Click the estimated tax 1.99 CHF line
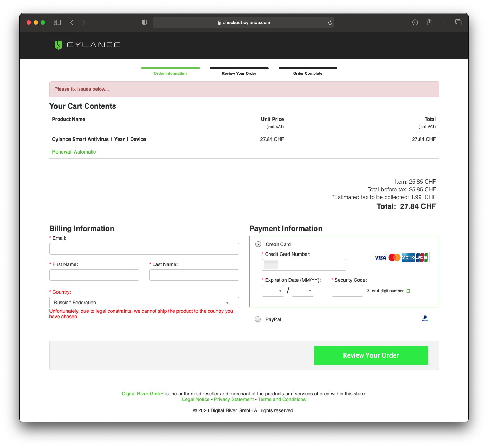The height and width of the screenshot is (448, 488). [x=384, y=197]
